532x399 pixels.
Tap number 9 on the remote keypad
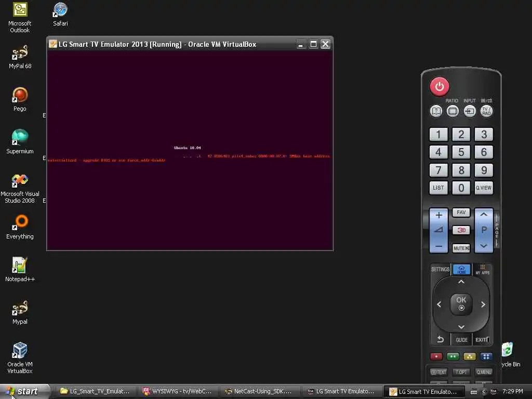point(484,170)
